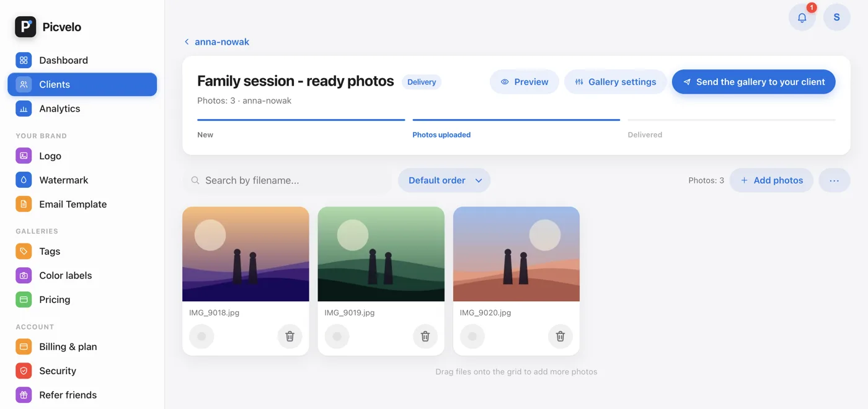This screenshot has width=868, height=409.
Task: Click the Refer friends gift icon
Action: point(24,395)
